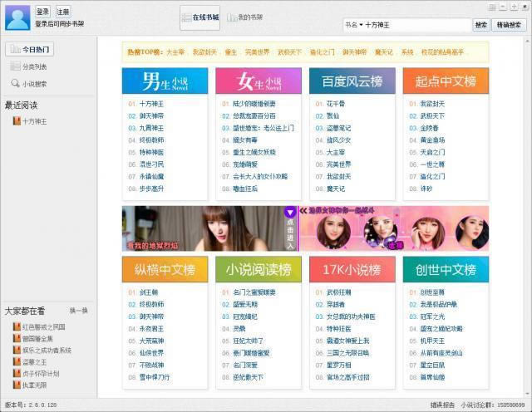The width and height of the screenshot is (532, 412).
Task: Open the 起点中文榜 header
Action: 446,81
